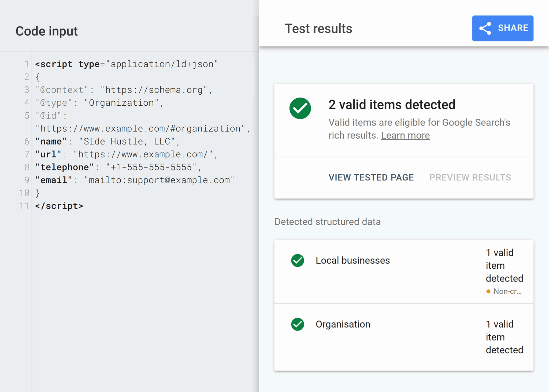Click PREVIEW RESULTS
This screenshot has height=392, width=549.
pyautogui.click(x=470, y=177)
